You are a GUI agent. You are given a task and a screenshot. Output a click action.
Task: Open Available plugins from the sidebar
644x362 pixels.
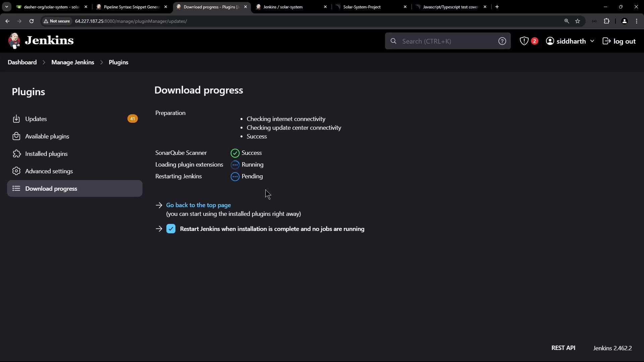(x=47, y=136)
